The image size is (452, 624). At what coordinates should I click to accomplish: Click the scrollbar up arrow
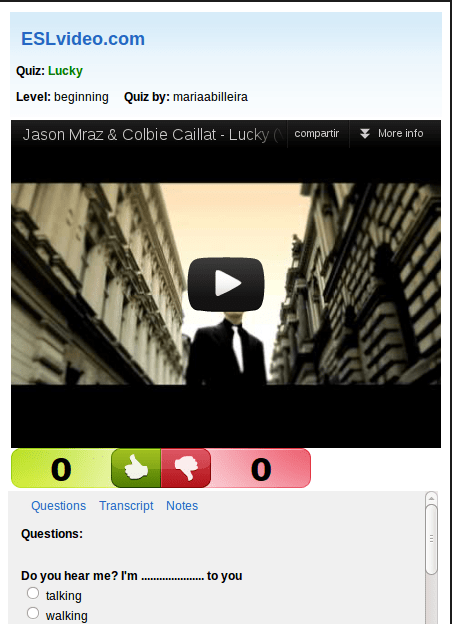click(431, 498)
